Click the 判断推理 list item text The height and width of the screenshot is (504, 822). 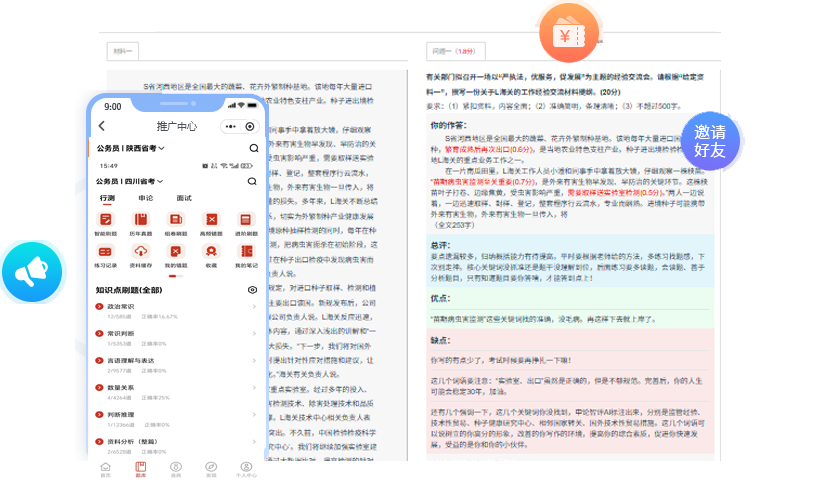[x=121, y=414]
